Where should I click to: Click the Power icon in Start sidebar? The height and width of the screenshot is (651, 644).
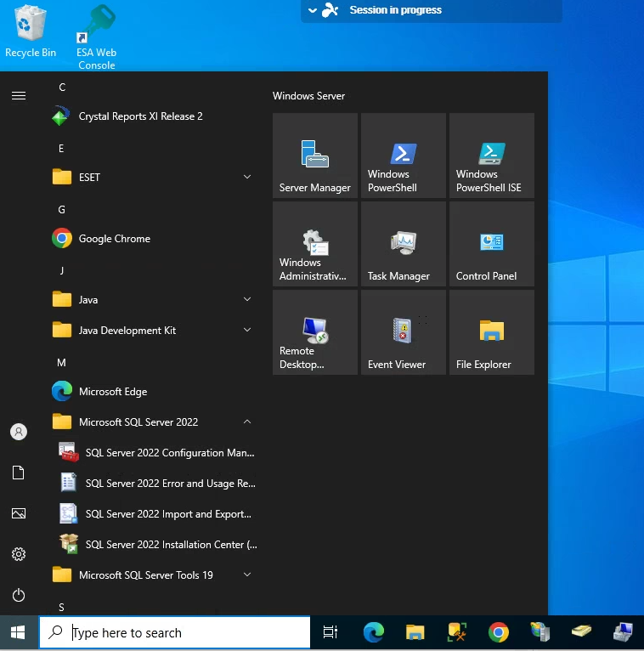[19, 595]
